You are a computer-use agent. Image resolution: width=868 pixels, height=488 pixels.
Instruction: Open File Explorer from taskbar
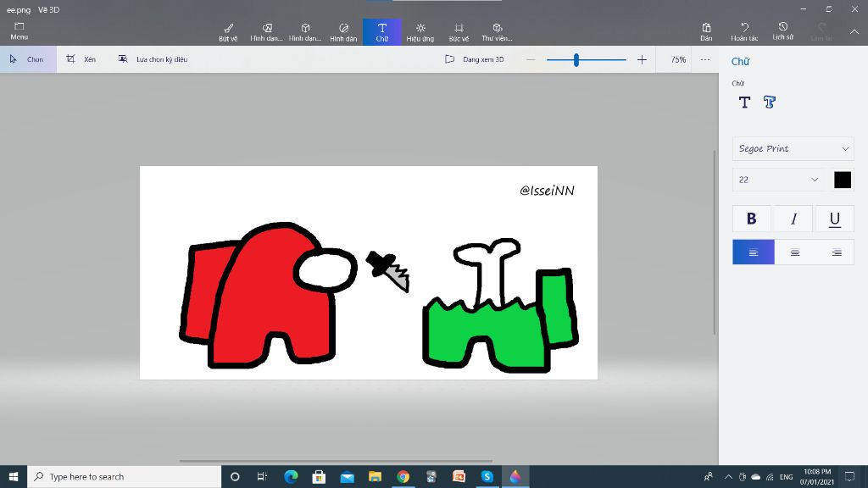tap(375, 476)
